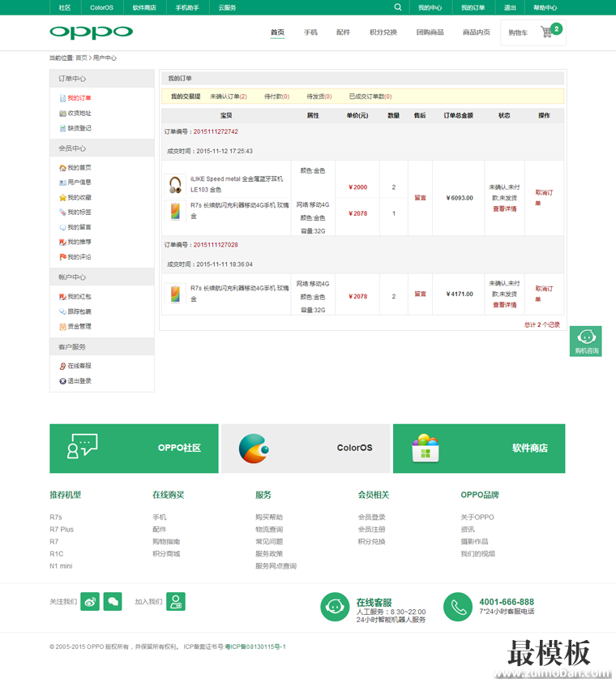Click 取消订单 for the ¥6093.00 order
The image size is (616, 683).
pos(544,198)
